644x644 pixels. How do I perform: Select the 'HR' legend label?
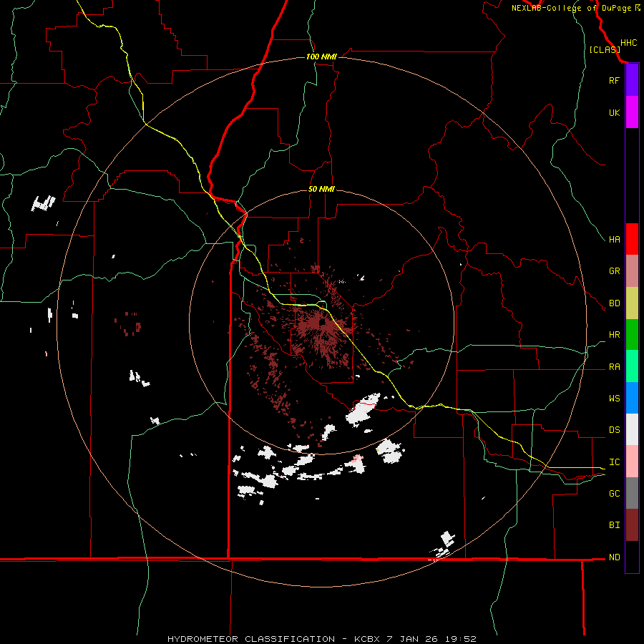[614, 335]
